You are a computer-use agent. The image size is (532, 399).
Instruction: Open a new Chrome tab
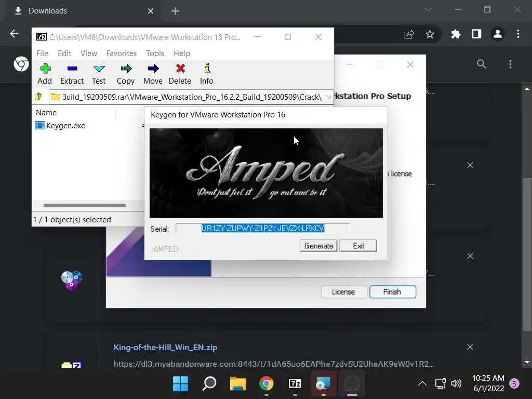[x=175, y=11]
